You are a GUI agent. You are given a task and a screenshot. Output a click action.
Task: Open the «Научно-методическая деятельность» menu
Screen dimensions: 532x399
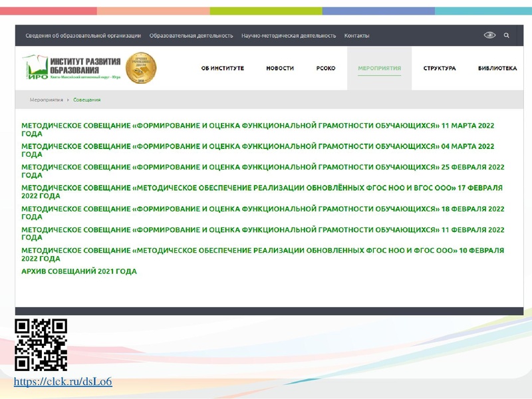pyautogui.click(x=289, y=36)
